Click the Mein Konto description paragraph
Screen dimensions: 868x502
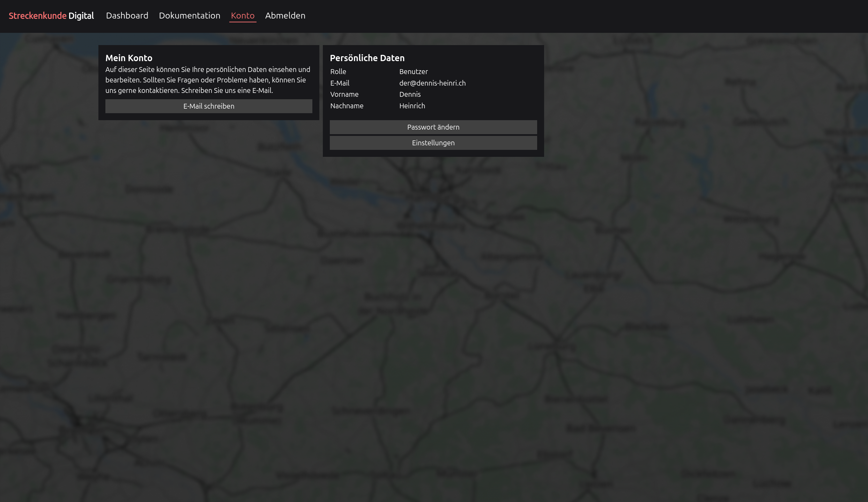[208, 80]
